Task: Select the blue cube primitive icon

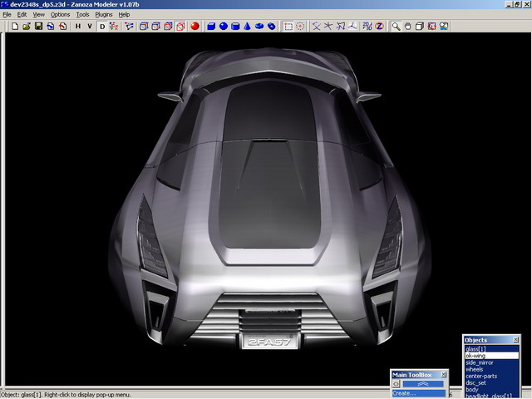Action: 211,26
